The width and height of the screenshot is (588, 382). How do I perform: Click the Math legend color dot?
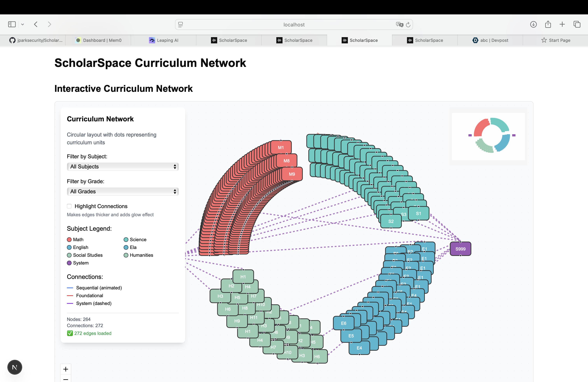[69, 239]
